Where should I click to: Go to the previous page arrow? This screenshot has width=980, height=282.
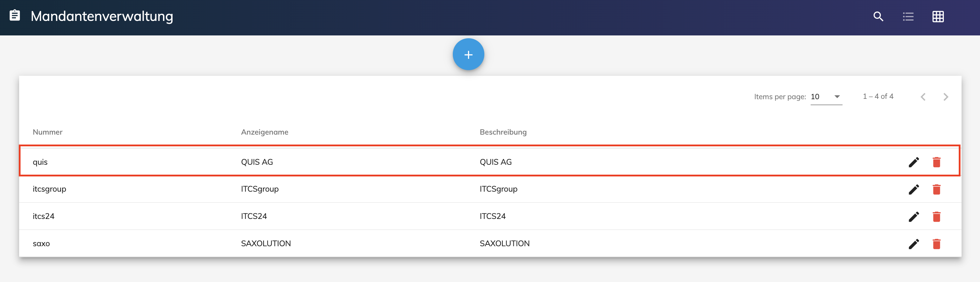[x=923, y=97]
